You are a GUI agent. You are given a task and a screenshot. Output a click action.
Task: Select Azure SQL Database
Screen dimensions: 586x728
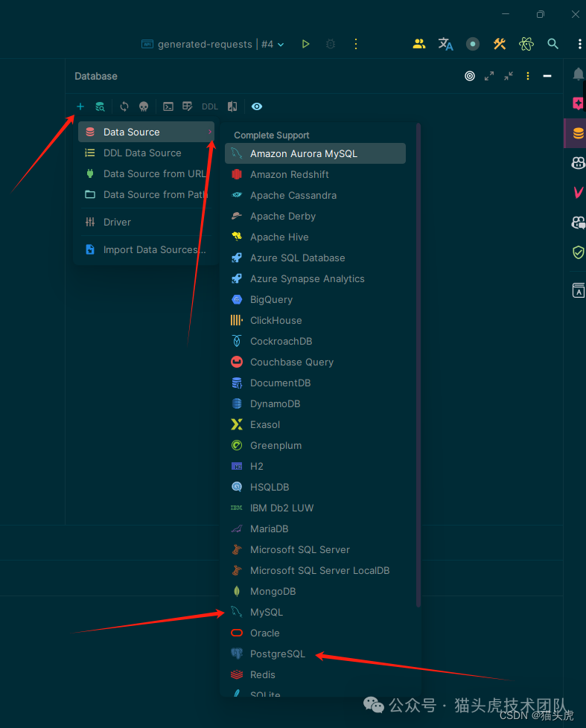tap(315, 258)
